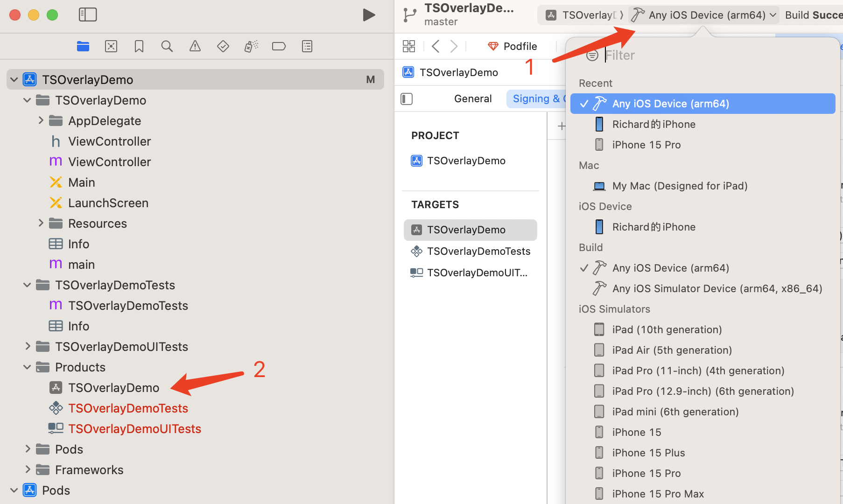The image size is (843, 504).
Task: Expand the AppDelegate folder
Action: (41, 121)
